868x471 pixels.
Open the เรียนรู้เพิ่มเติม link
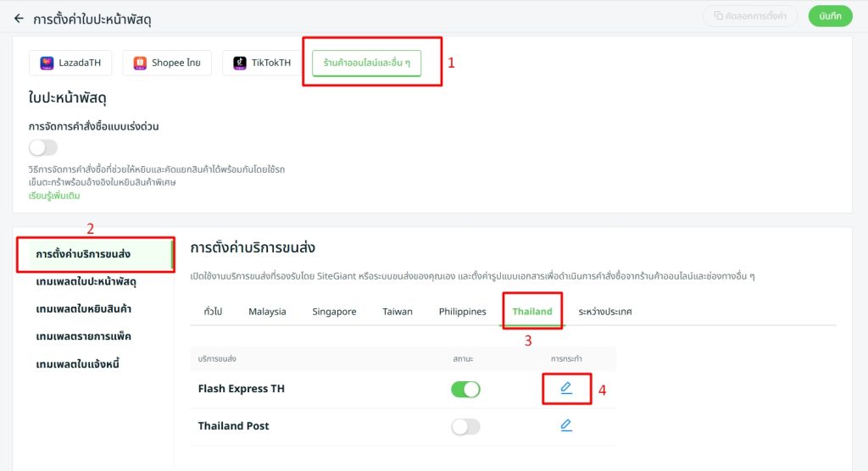pyautogui.click(x=55, y=196)
